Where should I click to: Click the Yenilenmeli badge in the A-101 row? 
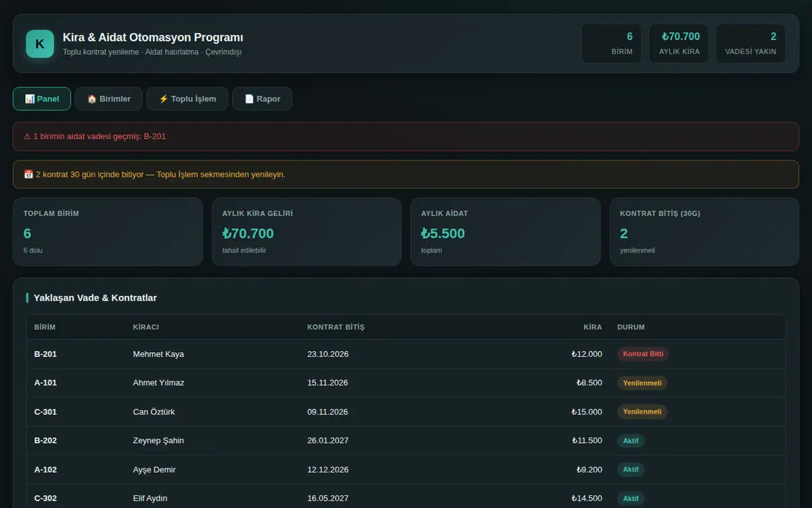(642, 383)
